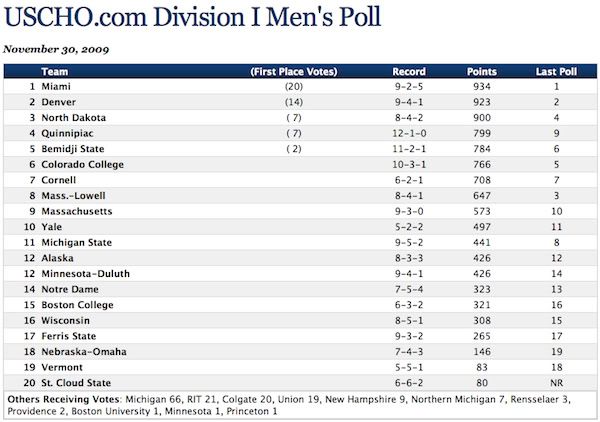Click the Record column header
Screen dimensions: 600x422
409,72
